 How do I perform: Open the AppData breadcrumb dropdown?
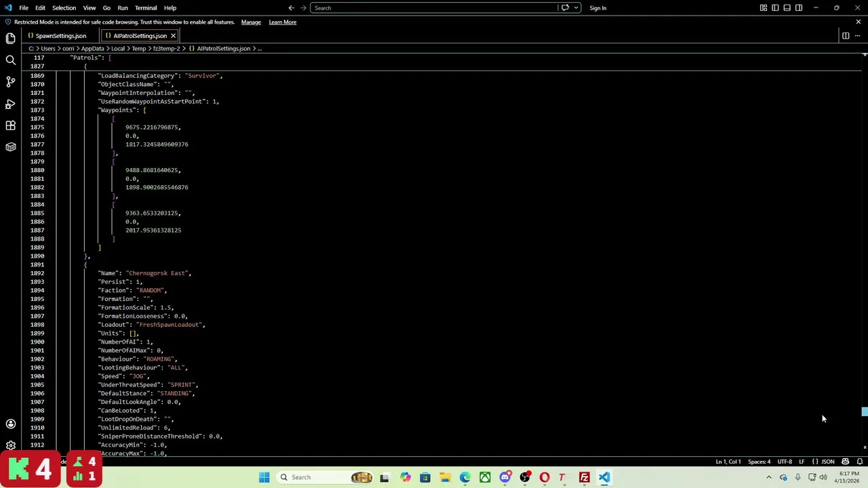pyautogui.click(x=92, y=49)
